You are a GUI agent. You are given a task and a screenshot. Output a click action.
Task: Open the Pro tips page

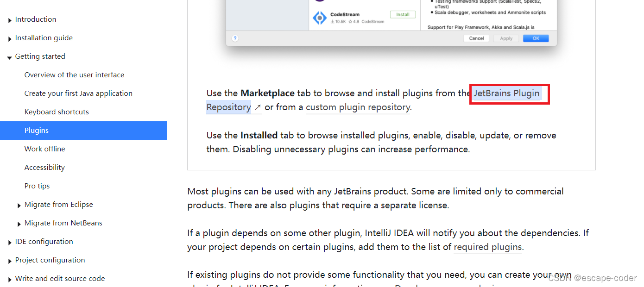pos(37,186)
